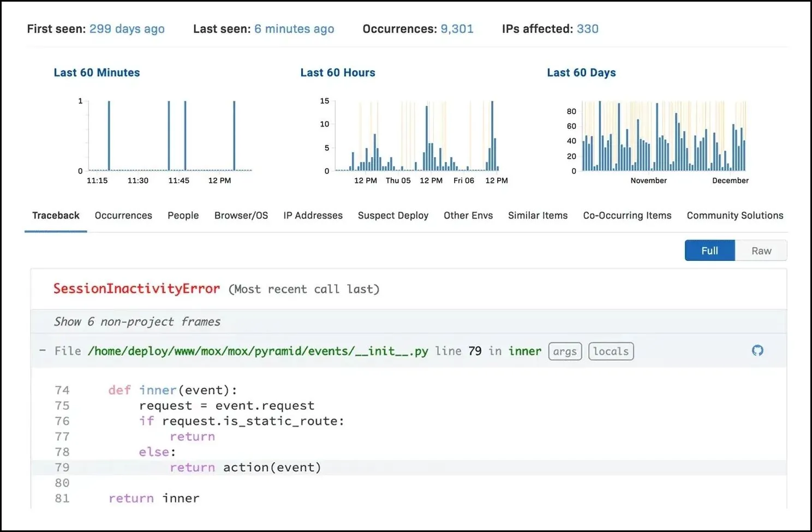Click the 11:30 label on Minutes chart
Image resolution: width=812 pixels, height=532 pixels.
tap(138, 181)
